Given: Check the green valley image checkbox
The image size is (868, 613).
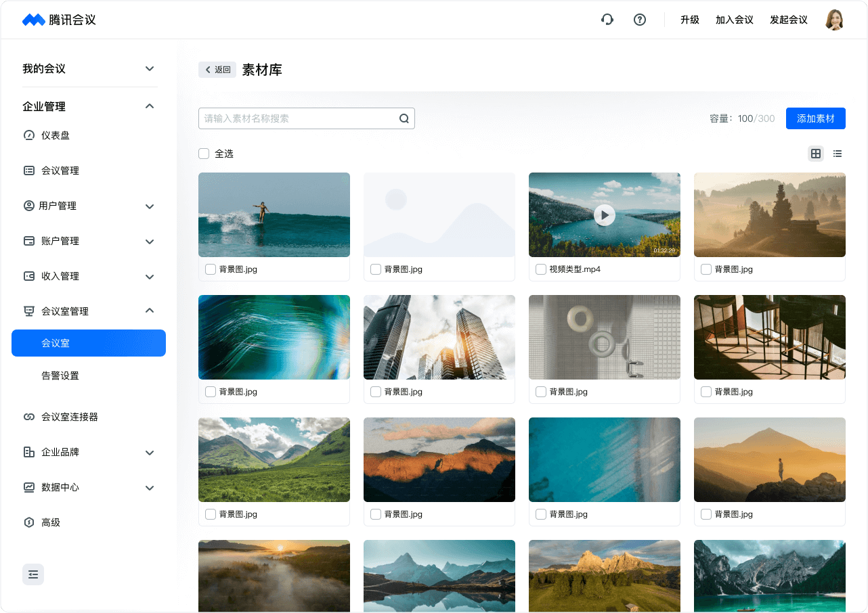Looking at the screenshot, I should [211, 514].
